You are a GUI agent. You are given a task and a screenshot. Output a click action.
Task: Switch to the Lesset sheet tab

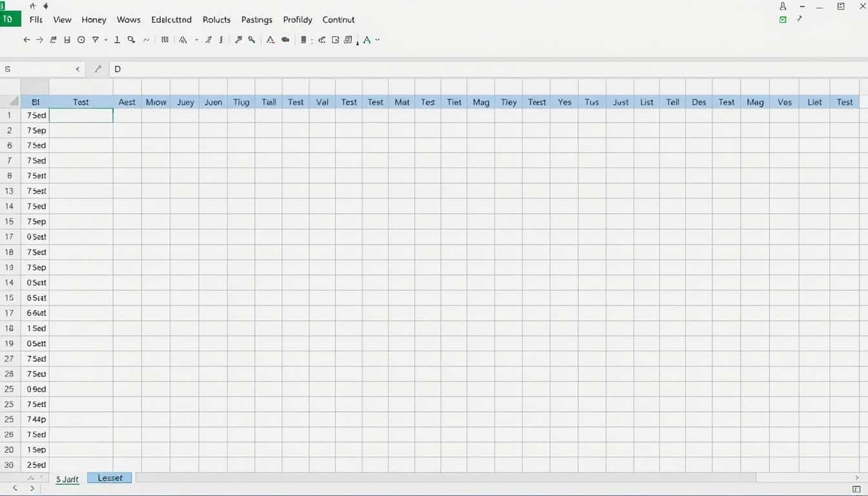pyautogui.click(x=110, y=478)
